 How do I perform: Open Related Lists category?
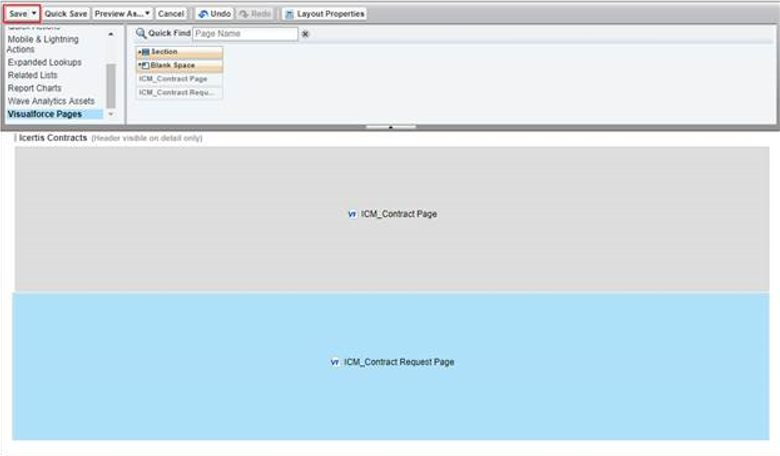click(x=34, y=75)
